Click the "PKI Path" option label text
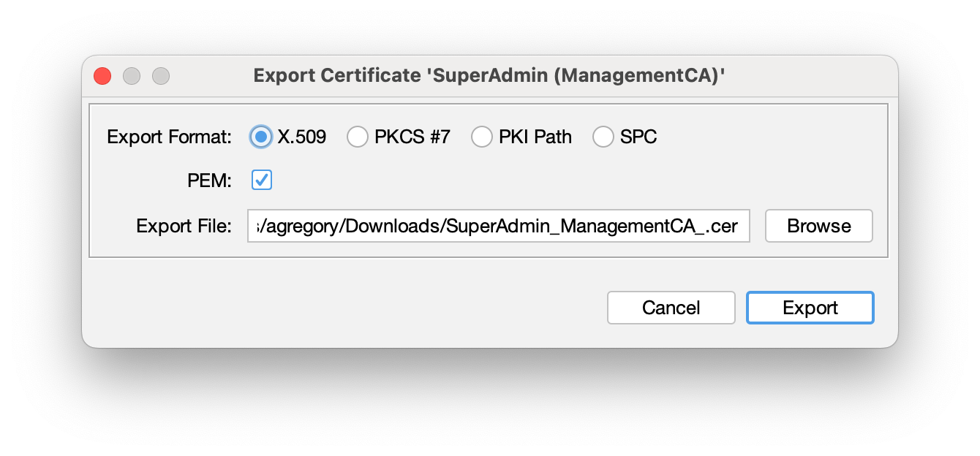980x456 pixels. pyautogui.click(x=535, y=137)
